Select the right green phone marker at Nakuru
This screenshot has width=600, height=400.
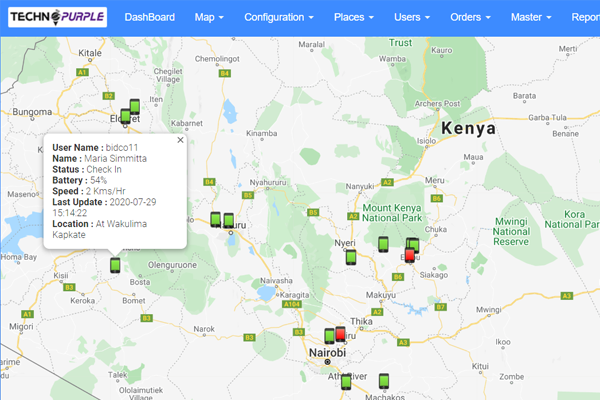click(229, 220)
